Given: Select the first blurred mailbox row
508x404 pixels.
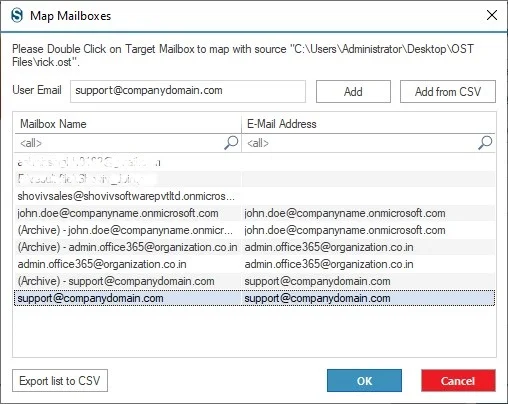Looking at the screenshot, I should click(255, 162).
